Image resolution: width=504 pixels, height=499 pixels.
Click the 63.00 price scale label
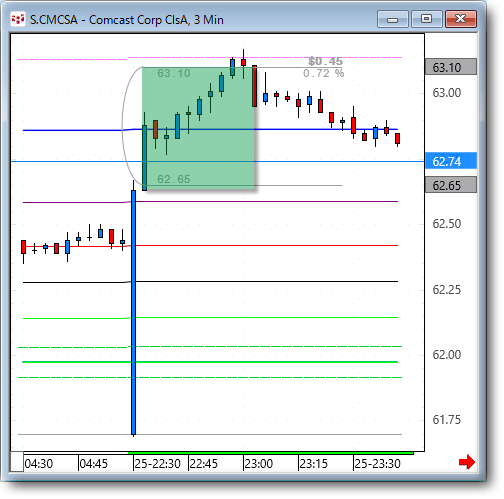click(x=447, y=93)
